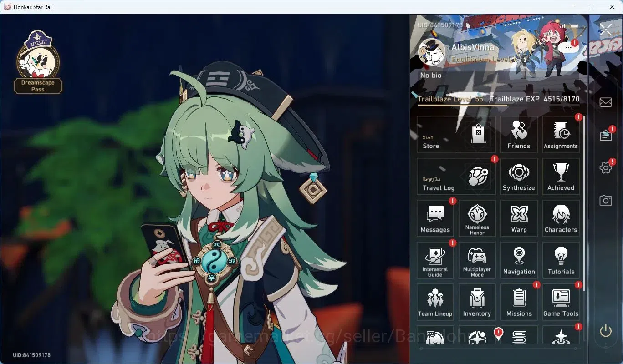
Task: Open the Store menu tile
Action: pos(456,134)
